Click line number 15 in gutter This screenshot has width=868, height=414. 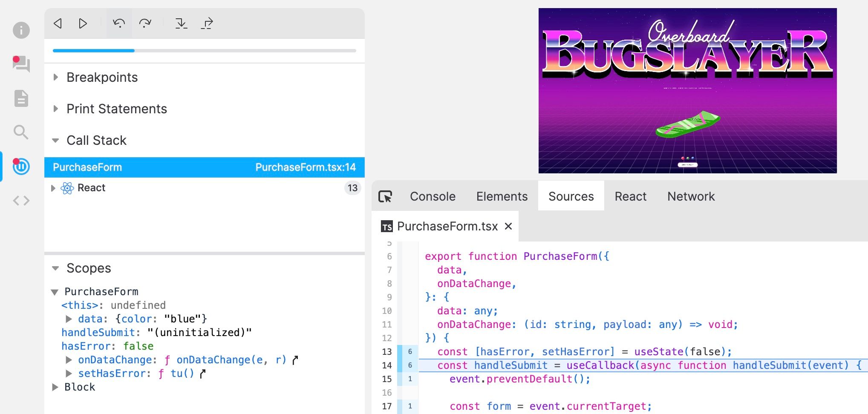386,379
